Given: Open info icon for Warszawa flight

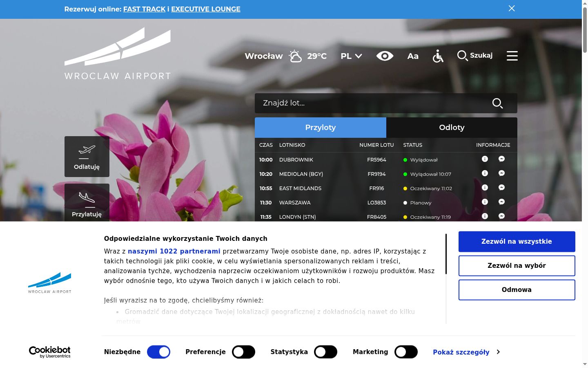Looking at the screenshot, I should click(485, 202).
